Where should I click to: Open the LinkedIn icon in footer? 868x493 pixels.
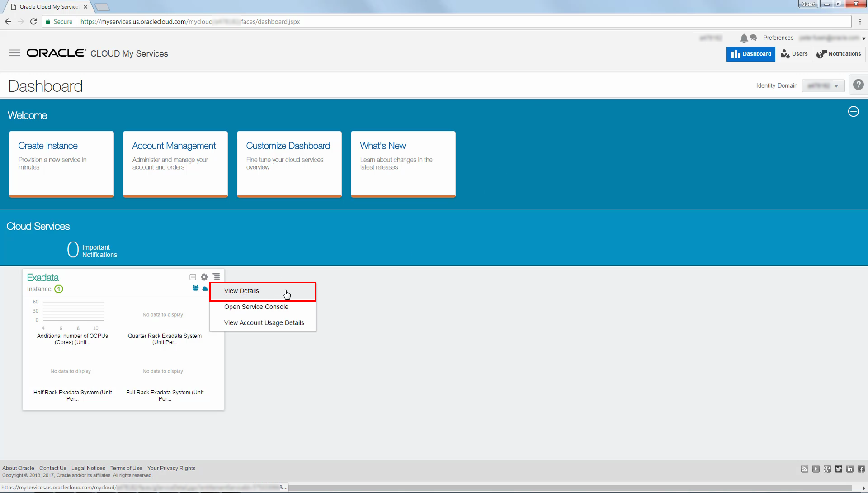[x=850, y=469]
